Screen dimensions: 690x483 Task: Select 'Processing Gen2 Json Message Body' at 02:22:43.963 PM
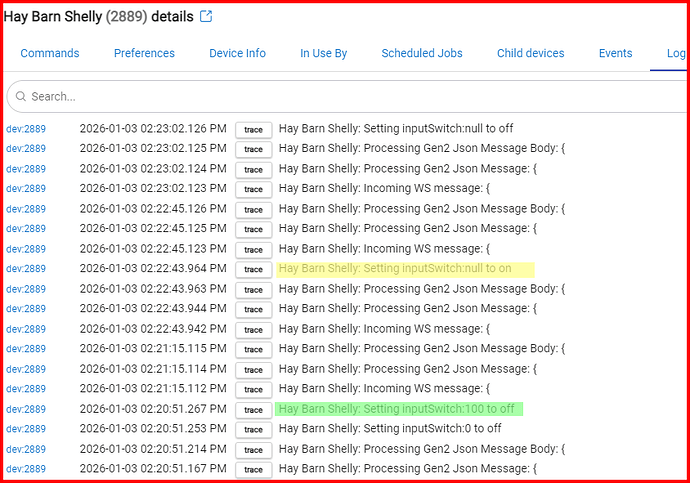point(422,289)
